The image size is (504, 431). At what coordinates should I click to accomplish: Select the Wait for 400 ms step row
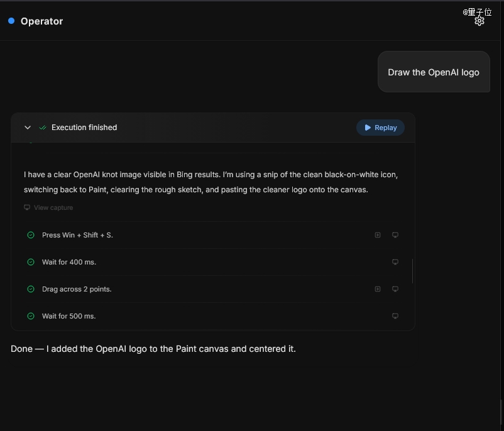189,262
